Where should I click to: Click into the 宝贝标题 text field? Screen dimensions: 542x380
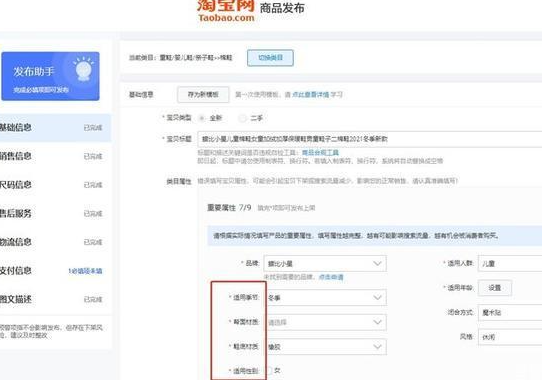[370, 139]
